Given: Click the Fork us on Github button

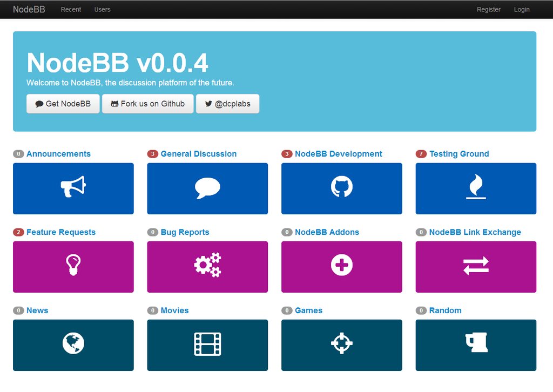Looking at the screenshot, I should pos(148,104).
